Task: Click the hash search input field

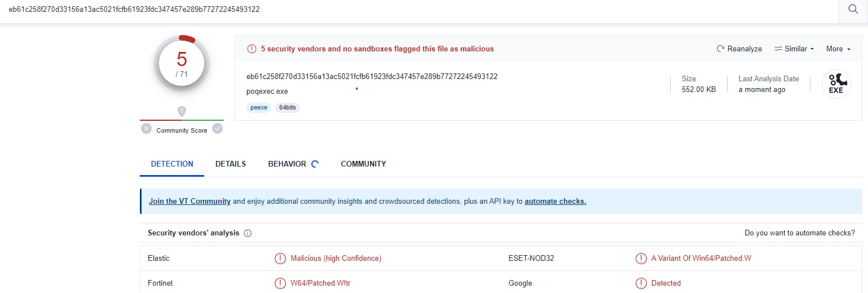Action: 395,10
